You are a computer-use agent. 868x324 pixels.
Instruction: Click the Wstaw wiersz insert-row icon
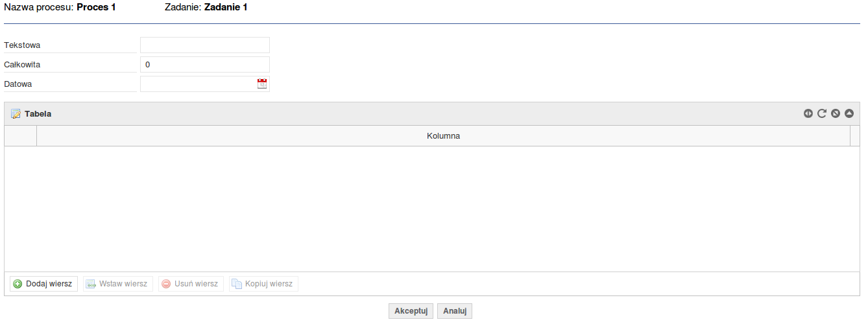coord(91,284)
